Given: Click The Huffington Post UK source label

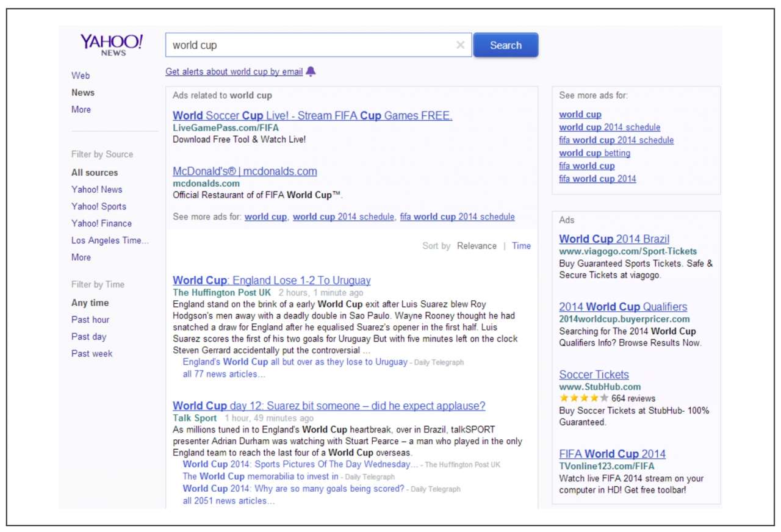Looking at the screenshot, I should [x=222, y=293].
